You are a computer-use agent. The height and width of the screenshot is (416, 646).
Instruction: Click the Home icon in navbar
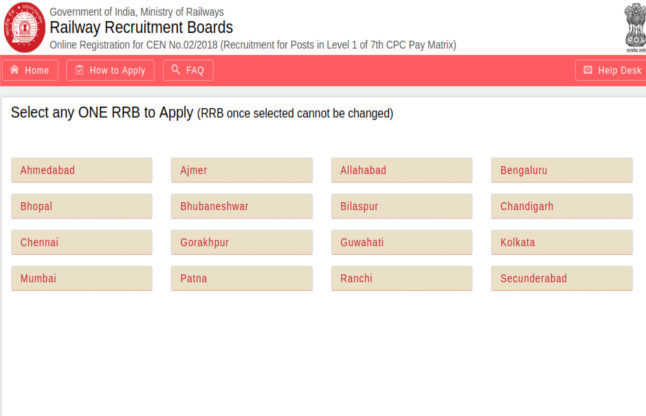(x=14, y=70)
